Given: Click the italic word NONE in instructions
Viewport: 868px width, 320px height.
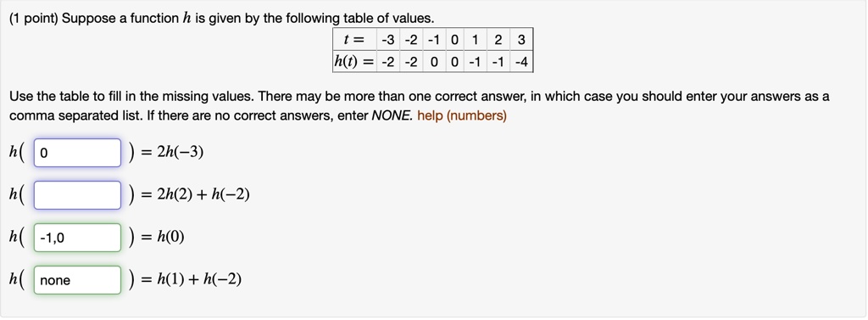Looking at the screenshot, I should (392, 116).
